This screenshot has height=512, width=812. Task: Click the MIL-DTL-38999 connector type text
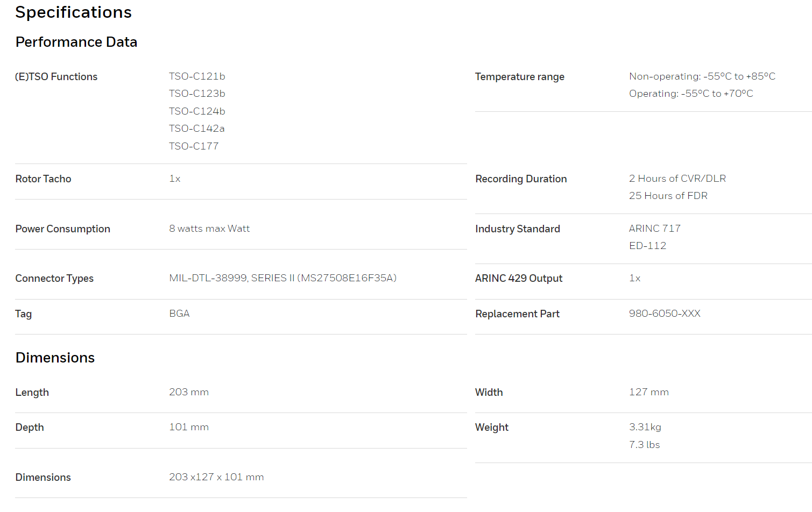[x=283, y=278]
